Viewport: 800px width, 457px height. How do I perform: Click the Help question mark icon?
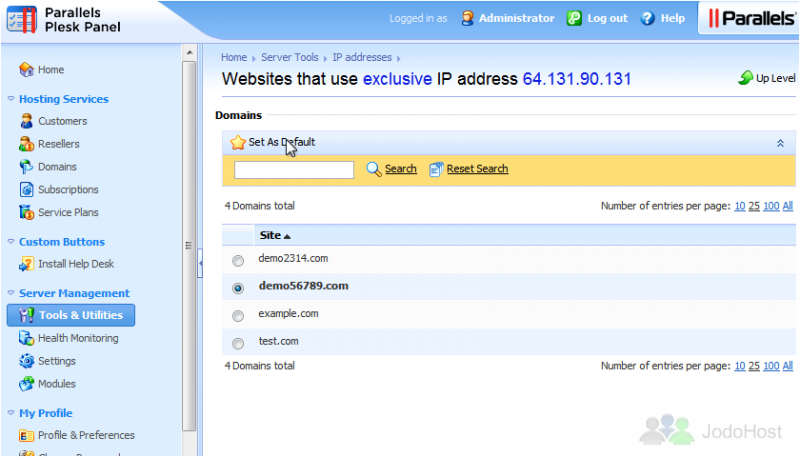pyautogui.click(x=647, y=18)
